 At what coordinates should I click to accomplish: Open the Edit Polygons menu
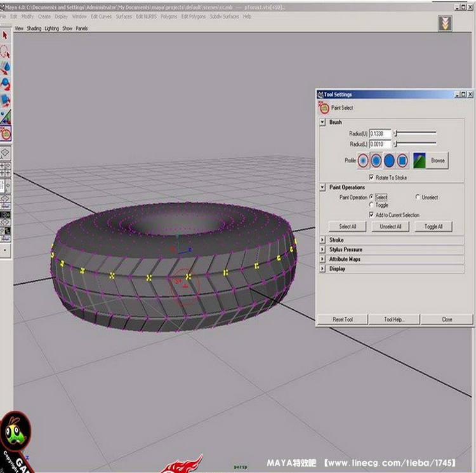click(194, 17)
